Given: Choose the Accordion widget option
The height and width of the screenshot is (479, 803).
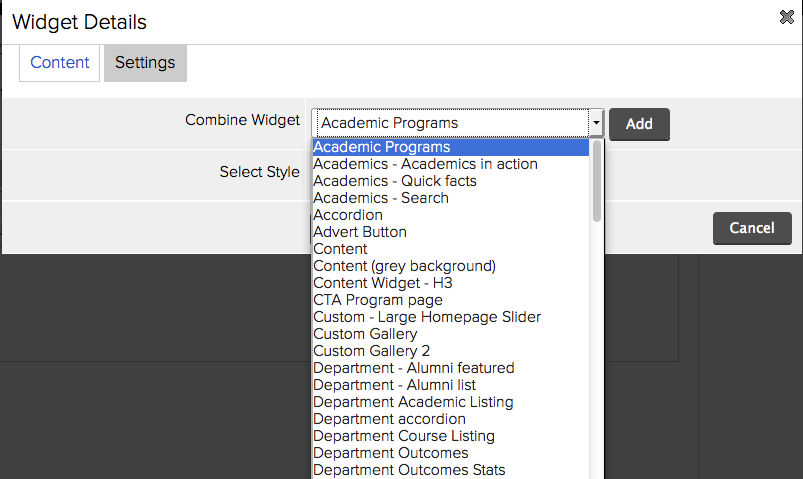Looking at the screenshot, I should tap(451, 215).
